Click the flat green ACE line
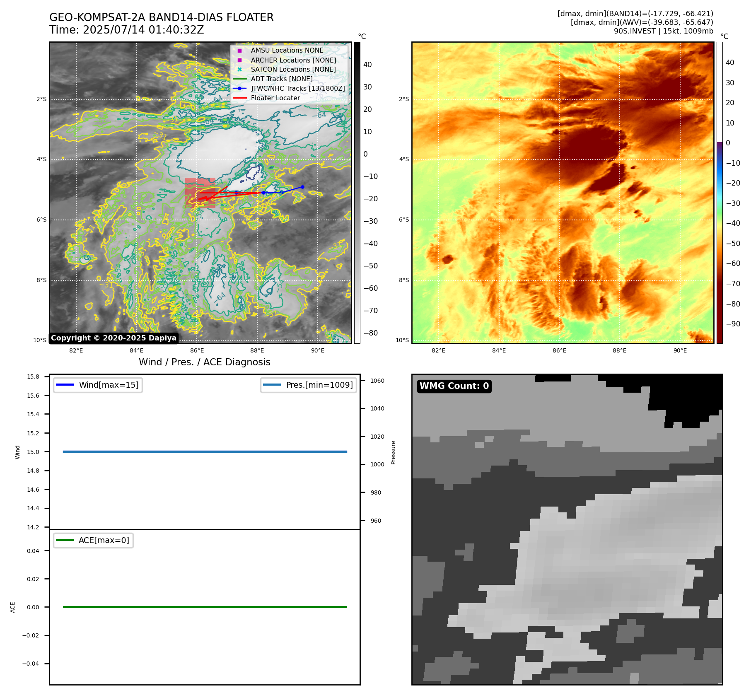Screen dimensions: 751x700 click(x=205, y=607)
